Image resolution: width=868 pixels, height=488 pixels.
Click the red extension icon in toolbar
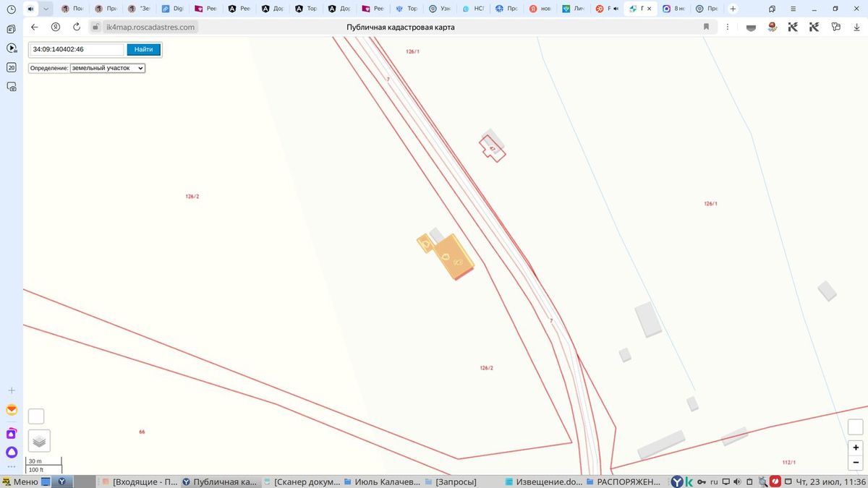click(772, 27)
